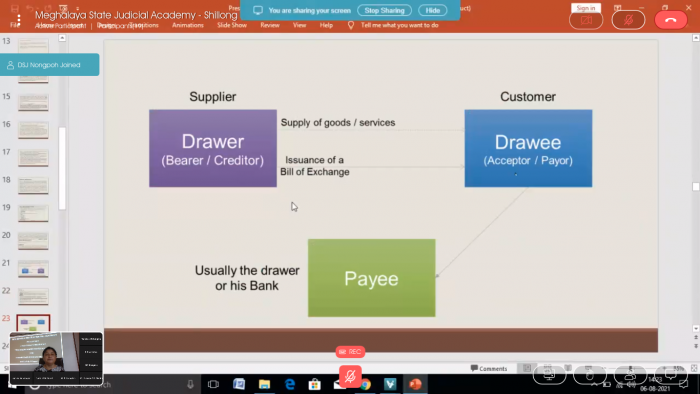Click slide panel scroll-up arrow
The width and height of the screenshot is (700, 394).
pyautogui.click(x=62, y=38)
